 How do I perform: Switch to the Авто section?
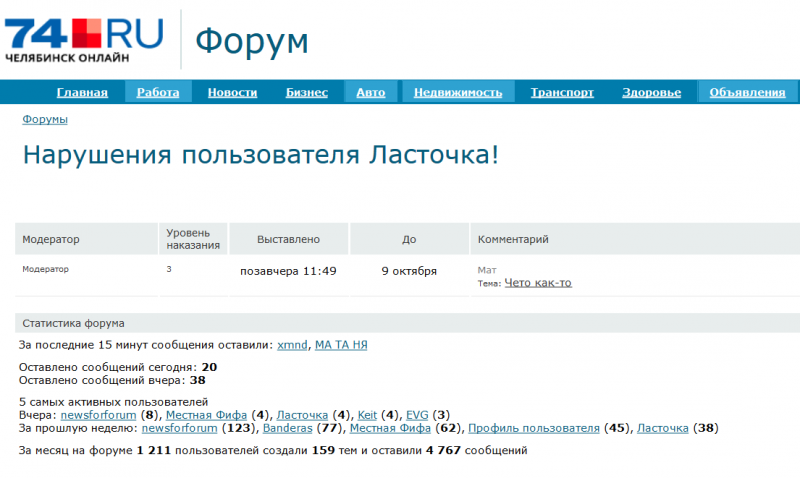(x=371, y=93)
